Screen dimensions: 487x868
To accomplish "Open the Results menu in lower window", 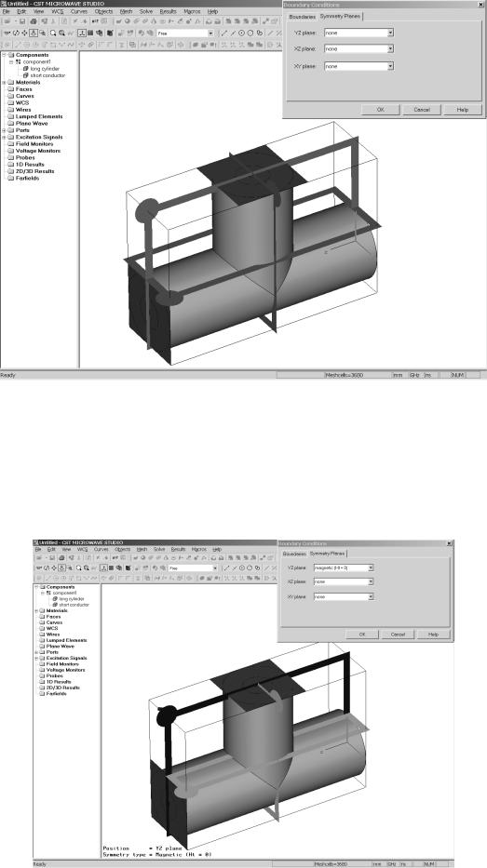I will tap(179, 549).
